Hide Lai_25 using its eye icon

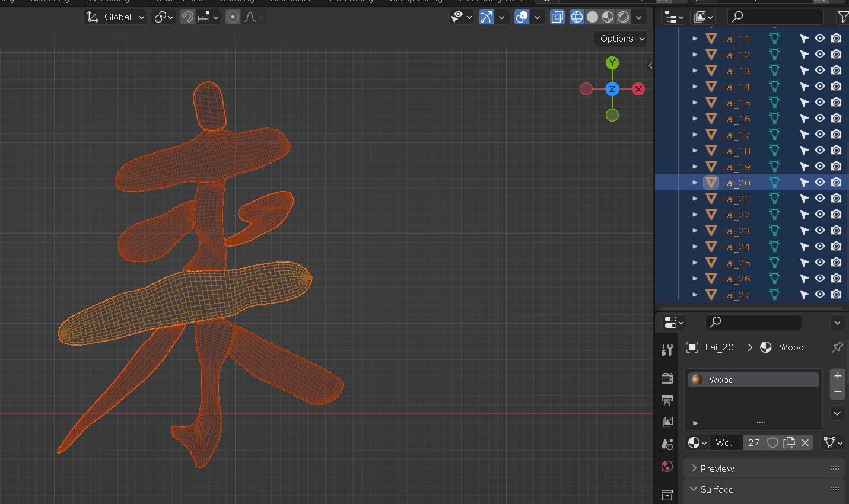[x=820, y=263]
